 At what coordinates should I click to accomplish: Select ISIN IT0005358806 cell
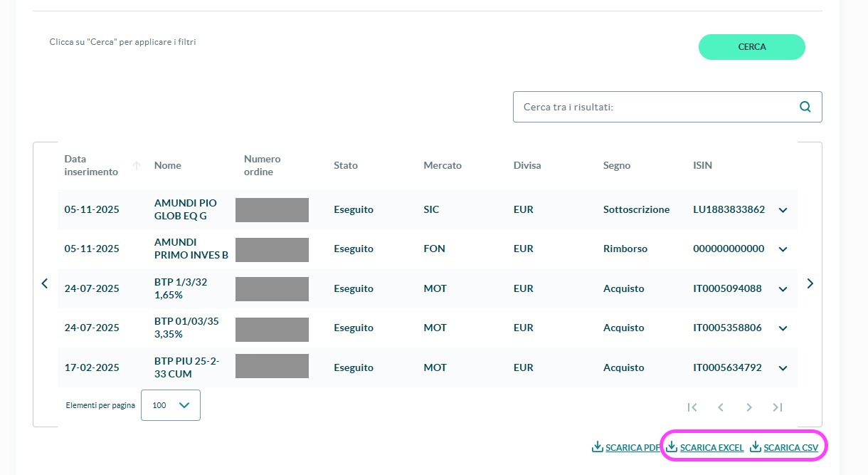click(x=727, y=328)
